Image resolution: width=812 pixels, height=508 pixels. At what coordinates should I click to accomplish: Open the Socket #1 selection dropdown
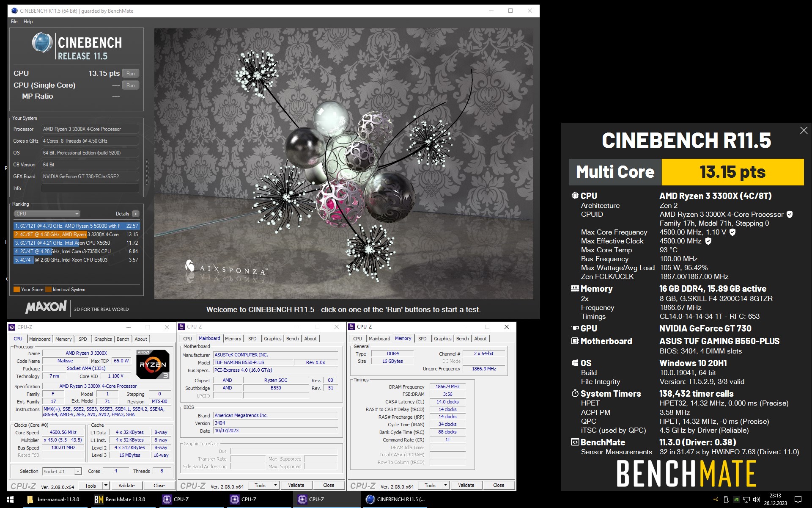click(62, 471)
